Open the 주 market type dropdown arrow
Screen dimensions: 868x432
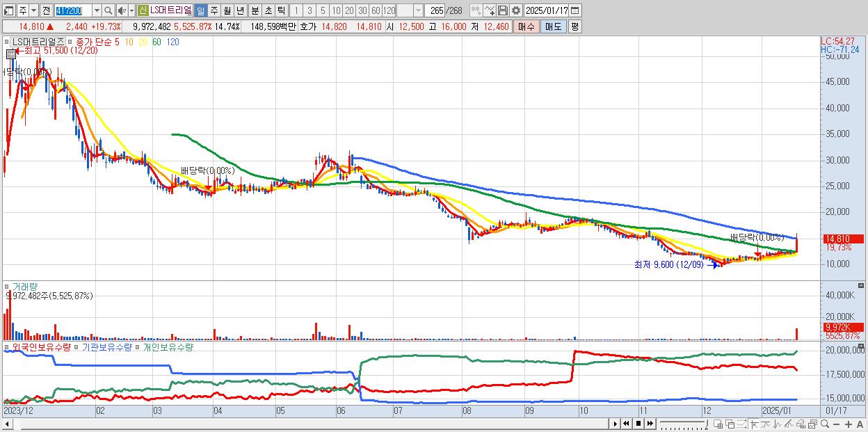33,10
